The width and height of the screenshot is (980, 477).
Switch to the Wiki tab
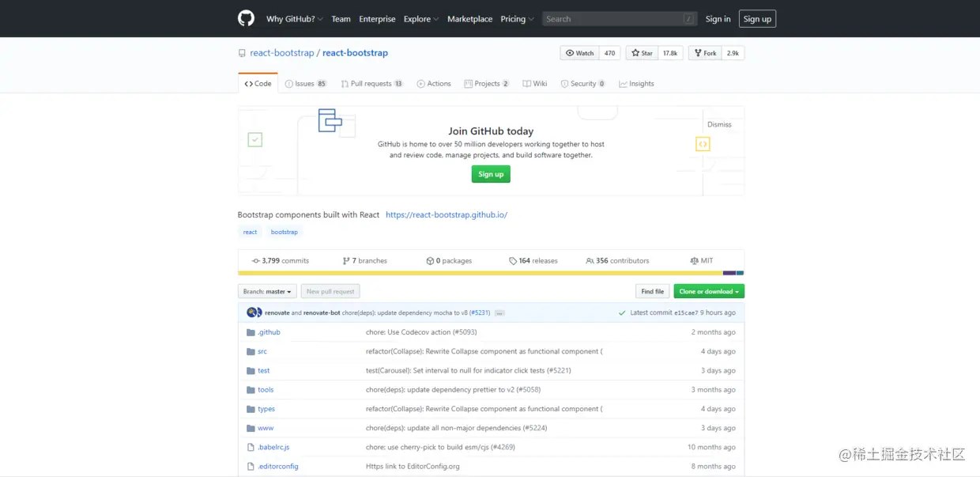[x=535, y=84]
